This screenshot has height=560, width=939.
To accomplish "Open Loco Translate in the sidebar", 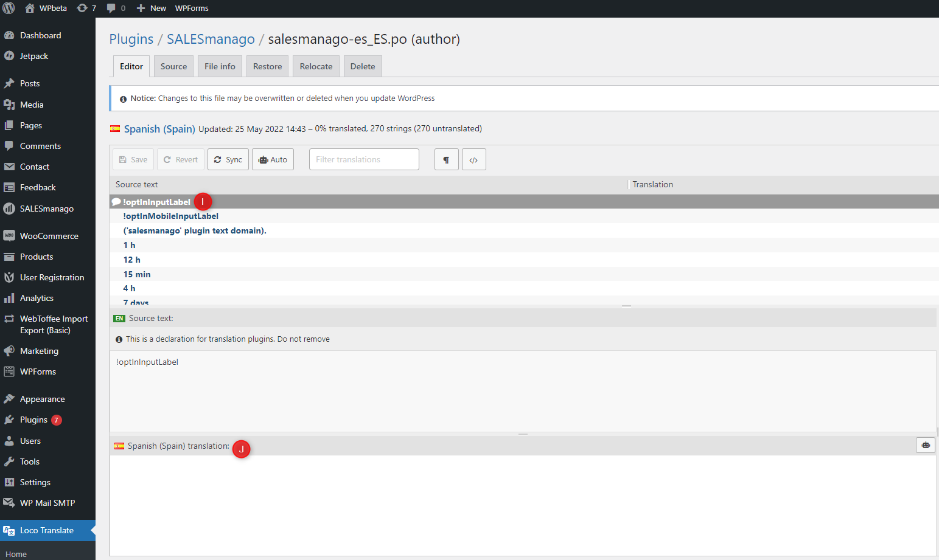I will pyautogui.click(x=47, y=530).
